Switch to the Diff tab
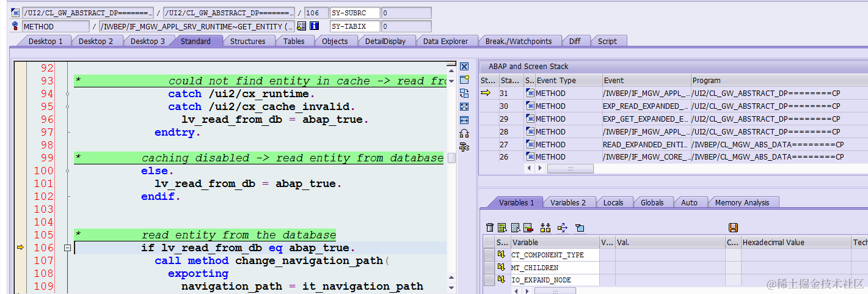The image size is (868, 294). pyautogui.click(x=575, y=41)
